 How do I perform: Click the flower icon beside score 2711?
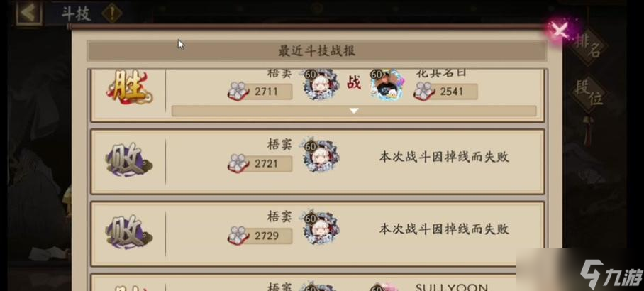pos(238,91)
